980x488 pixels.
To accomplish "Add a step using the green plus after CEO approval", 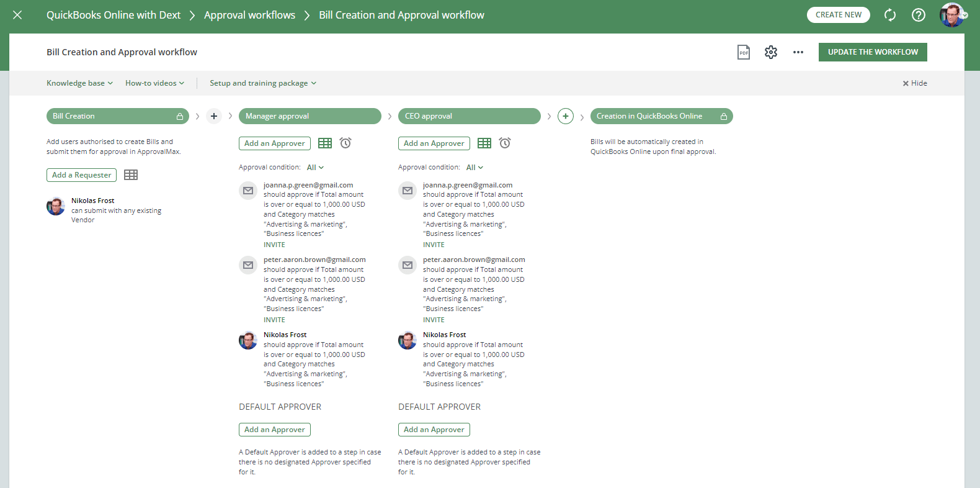I will coord(566,116).
